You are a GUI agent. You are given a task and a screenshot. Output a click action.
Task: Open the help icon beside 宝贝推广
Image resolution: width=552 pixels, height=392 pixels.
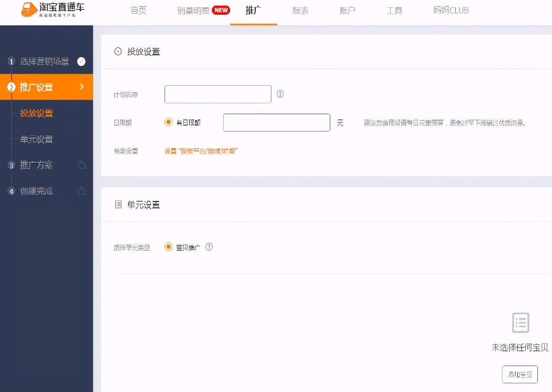point(209,247)
